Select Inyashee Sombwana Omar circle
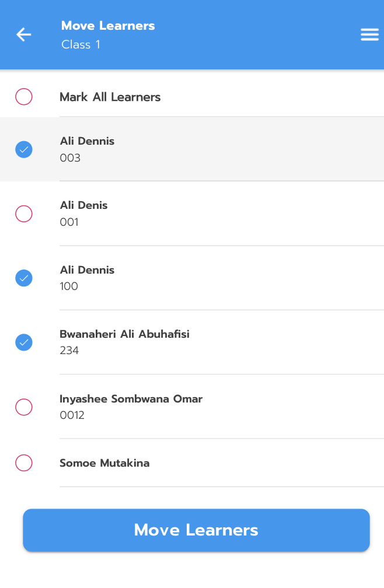 pos(24,407)
